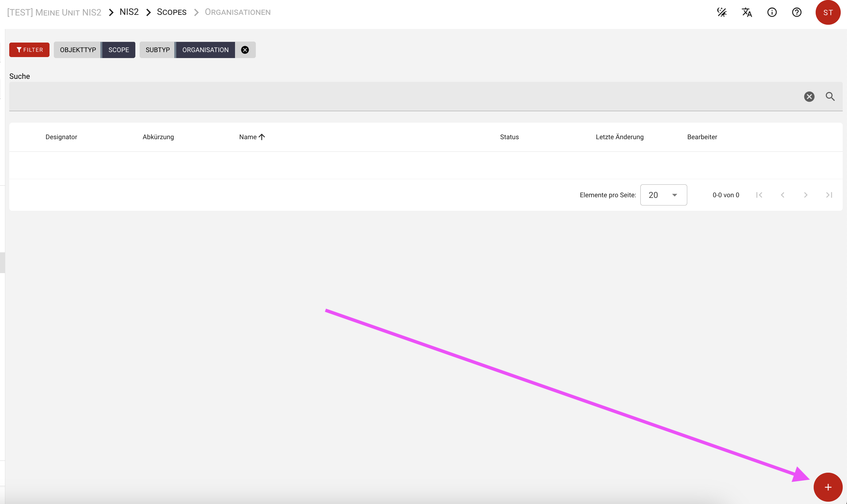
Task: Navigate to NIS2 breadcrumb
Action: tap(129, 12)
